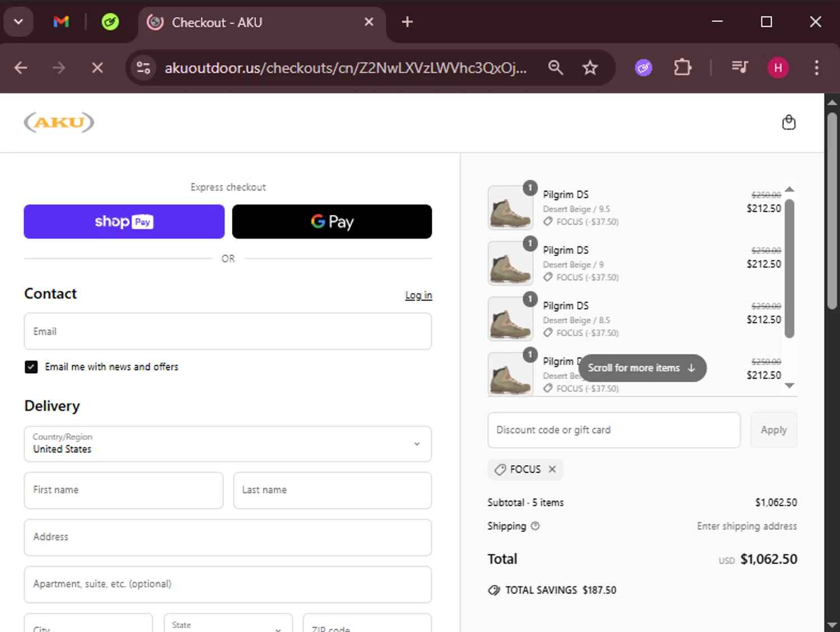Viewport: 840px width, 632px height.
Task: Click the page scrollbar thumb
Action: click(832, 211)
